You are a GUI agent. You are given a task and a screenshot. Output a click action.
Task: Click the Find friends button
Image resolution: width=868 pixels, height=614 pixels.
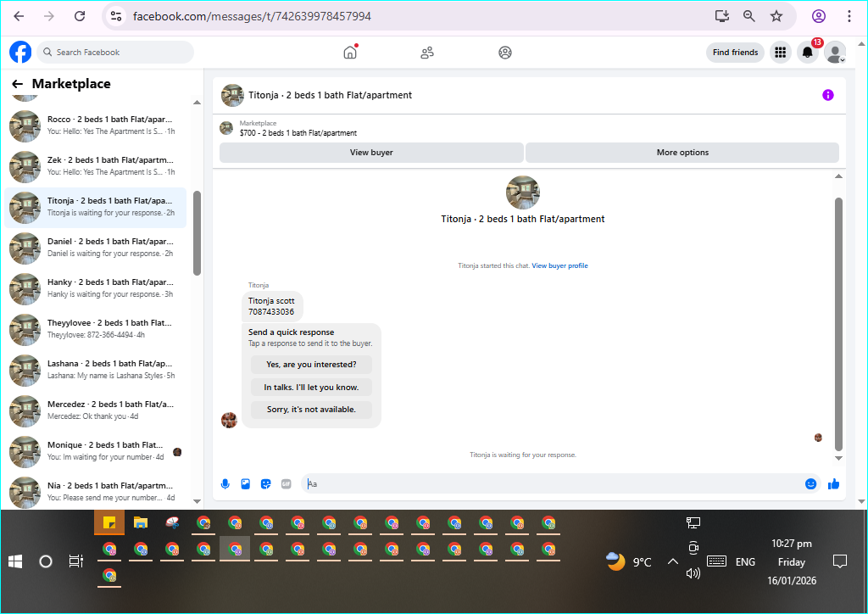[x=735, y=52]
